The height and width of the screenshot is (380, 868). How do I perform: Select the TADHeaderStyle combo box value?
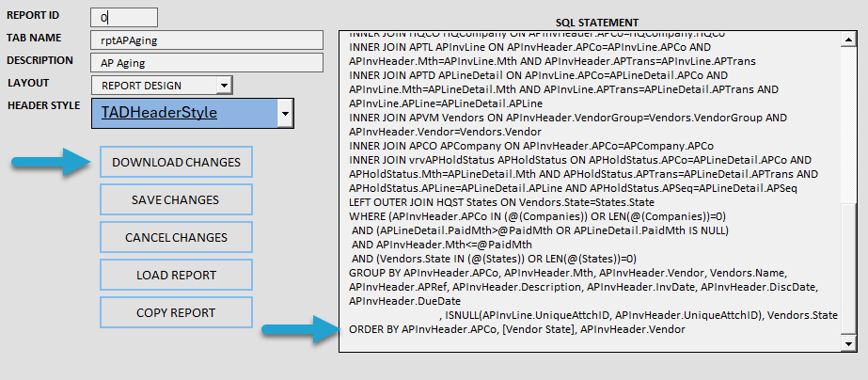point(185,114)
